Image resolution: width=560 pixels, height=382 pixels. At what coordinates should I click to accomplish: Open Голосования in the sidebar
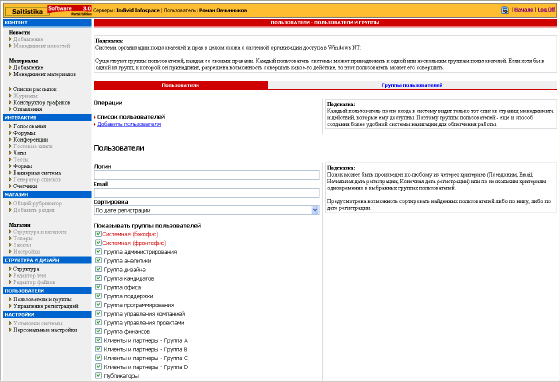click(x=30, y=126)
